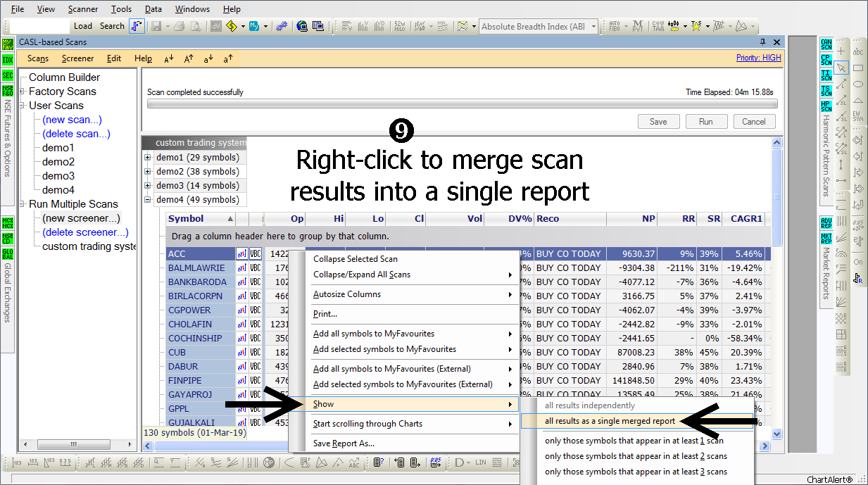Collapse demo4 (49 symbols) results group
This screenshot has height=485, width=868.
coord(148,200)
